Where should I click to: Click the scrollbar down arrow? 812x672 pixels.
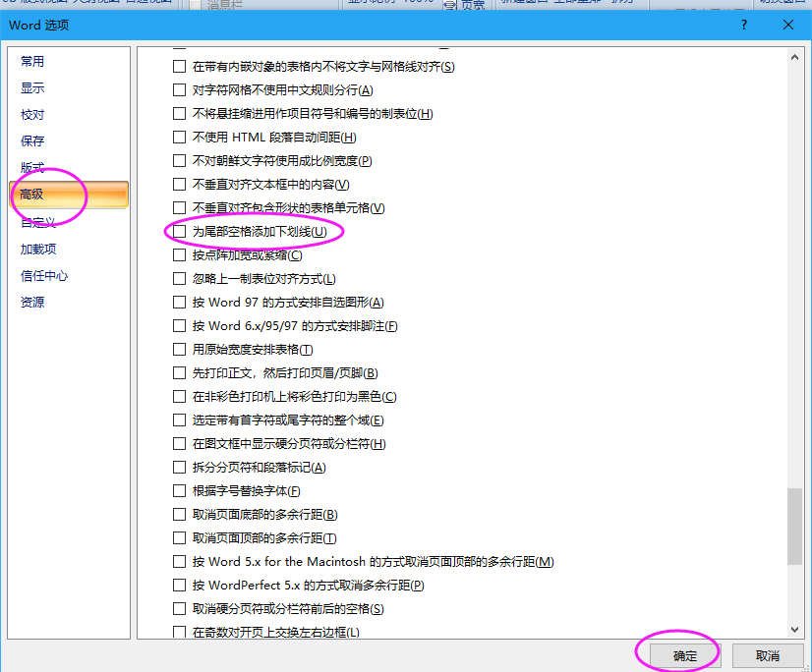click(x=795, y=628)
